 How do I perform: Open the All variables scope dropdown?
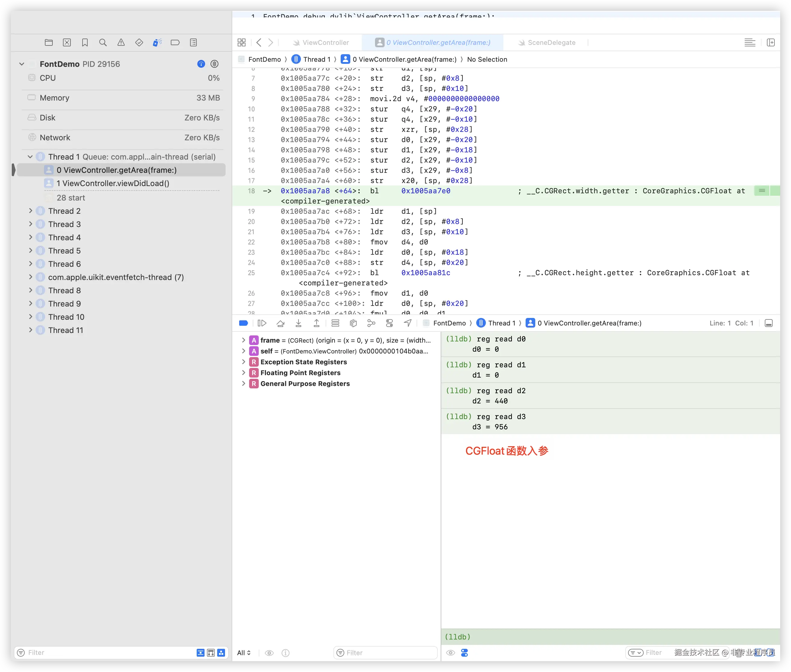pos(244,653)
